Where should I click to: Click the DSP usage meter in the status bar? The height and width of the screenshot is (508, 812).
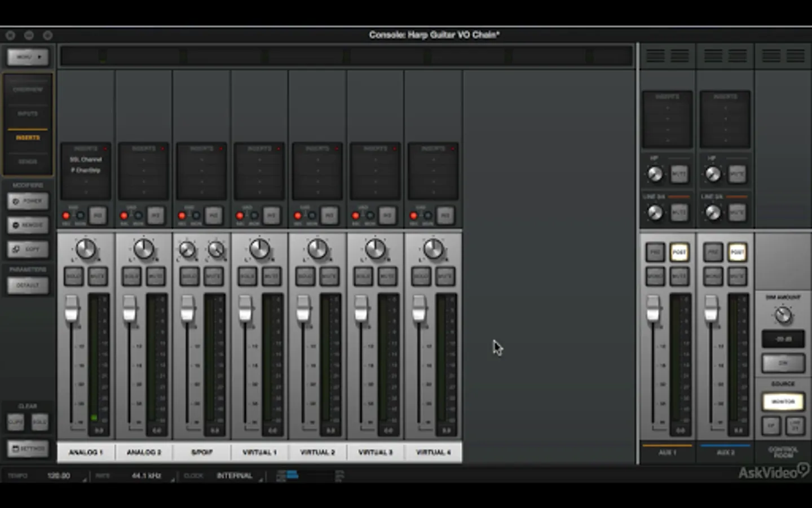point(310,476)
